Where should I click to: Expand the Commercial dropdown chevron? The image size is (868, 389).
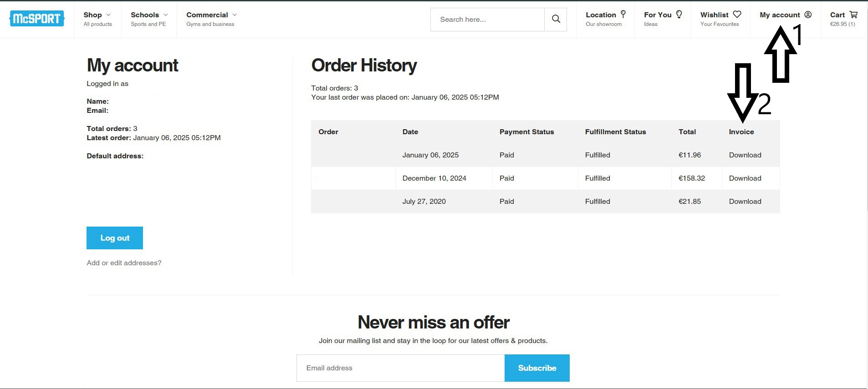pyautogui.click(x=235, y=15)
